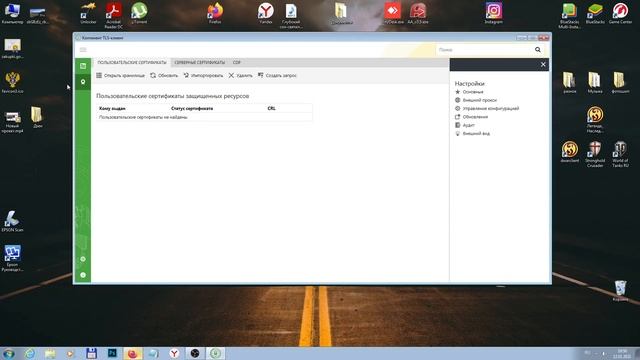640x360 pixels.
Task: Select the фотошоп folder on desktop
Action: click(x=620, y=82)
